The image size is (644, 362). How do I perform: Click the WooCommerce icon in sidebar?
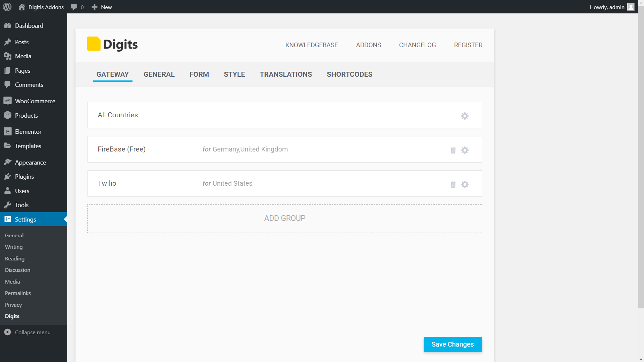point(7,101)
